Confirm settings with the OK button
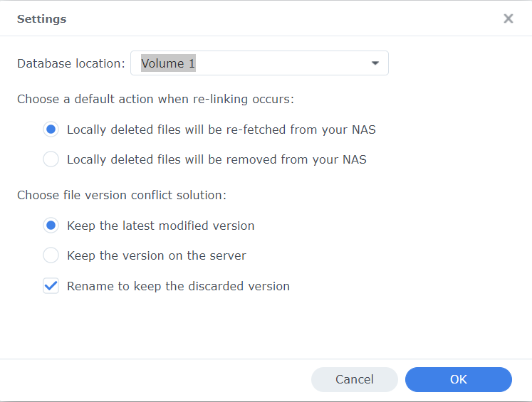The image size is (532, 402). pos(458,379)
